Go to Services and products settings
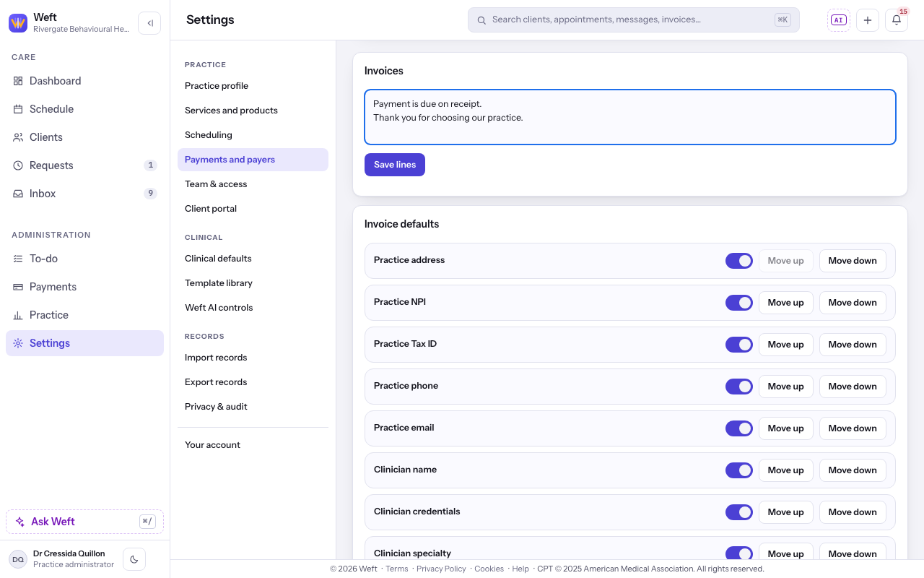This screenshot has height=578, width=924. pos(253,111)
